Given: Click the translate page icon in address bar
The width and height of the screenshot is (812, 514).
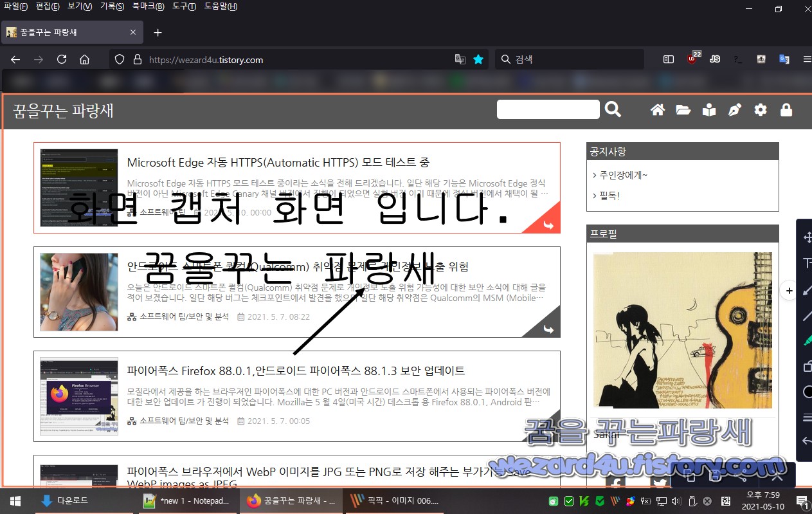Looking at the screenshot, I should point(460,59).
